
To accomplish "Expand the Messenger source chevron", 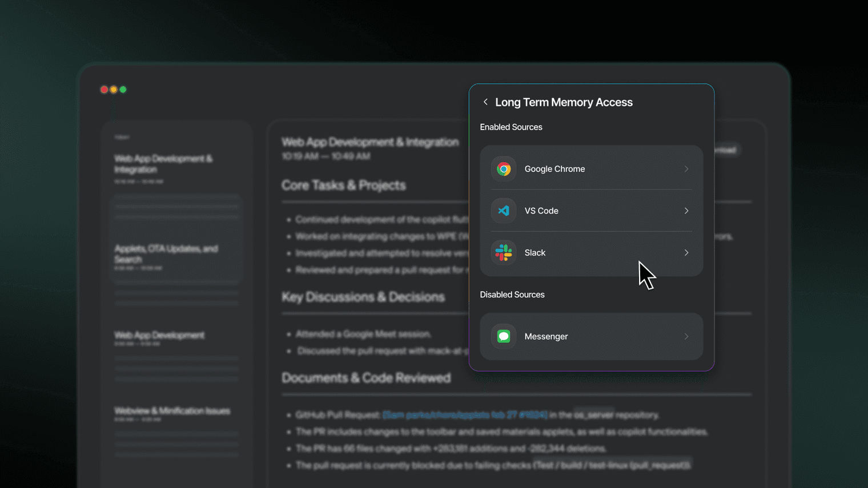I will (686, 336).
